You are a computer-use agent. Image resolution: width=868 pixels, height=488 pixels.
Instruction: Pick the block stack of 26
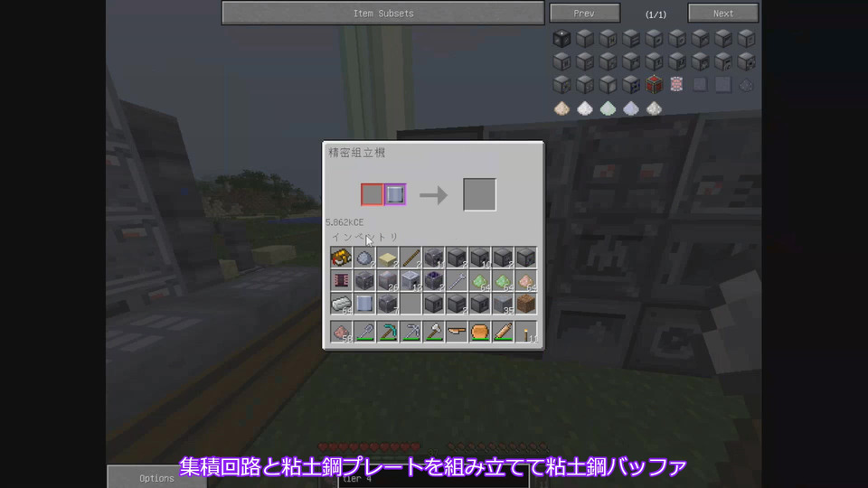click(388, 280)
